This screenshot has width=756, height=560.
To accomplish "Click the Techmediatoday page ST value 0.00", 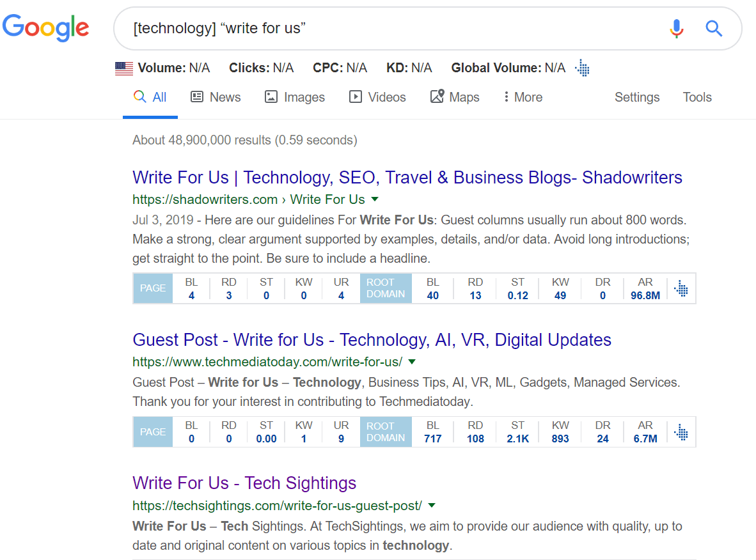I will click(x=267, y=439).
